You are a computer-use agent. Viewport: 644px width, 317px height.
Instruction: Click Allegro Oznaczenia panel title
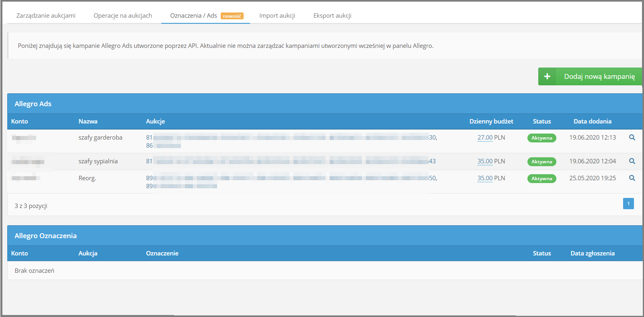tap(46, 236)
